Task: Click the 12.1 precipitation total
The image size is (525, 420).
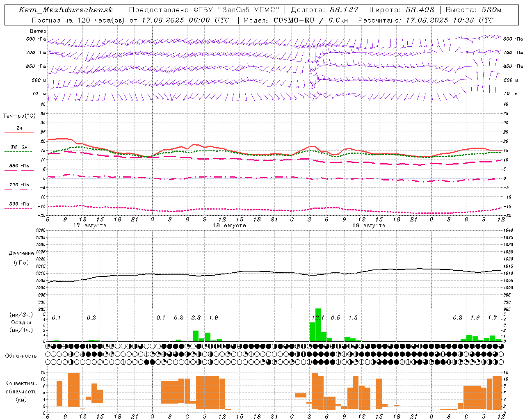Action: [318, 317]
